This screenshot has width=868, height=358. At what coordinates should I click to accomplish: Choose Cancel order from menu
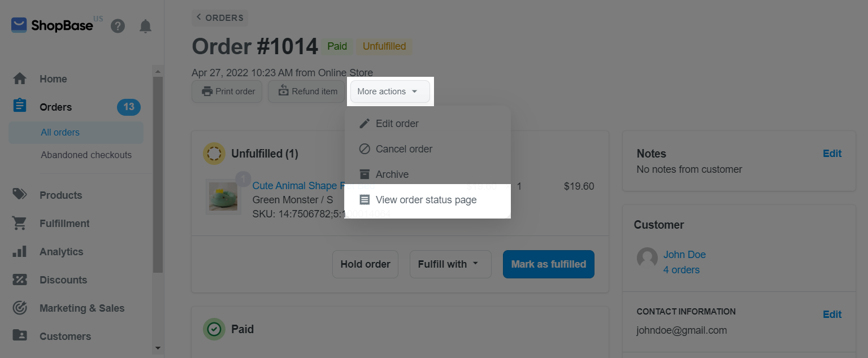tap(403, 149)
